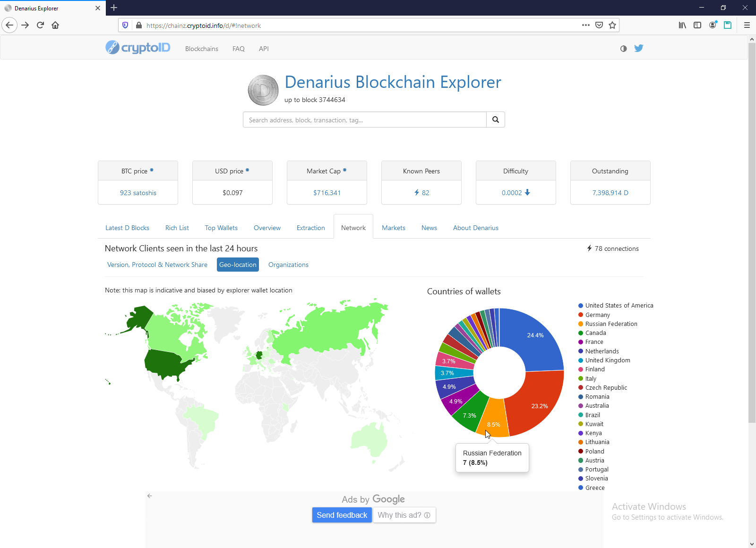
Task: Click the cryptoID logo
Action: 138,48
